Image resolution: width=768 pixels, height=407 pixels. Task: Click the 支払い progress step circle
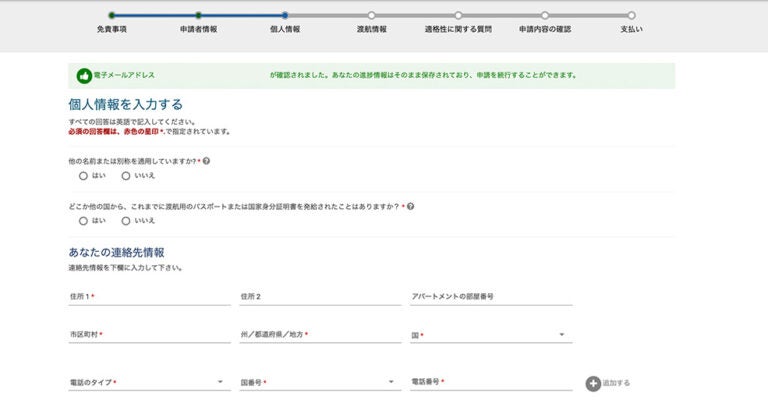(x=632, y=15)
